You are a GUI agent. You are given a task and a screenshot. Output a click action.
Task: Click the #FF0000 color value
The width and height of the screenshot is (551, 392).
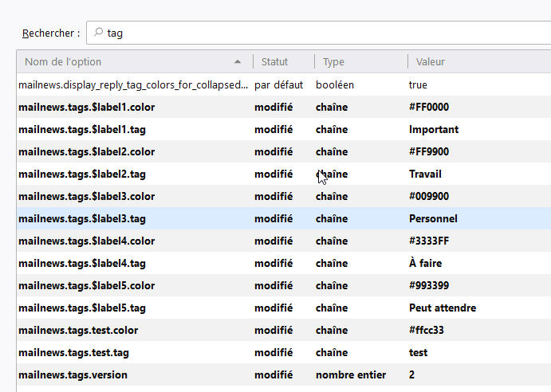coord(429,107)
